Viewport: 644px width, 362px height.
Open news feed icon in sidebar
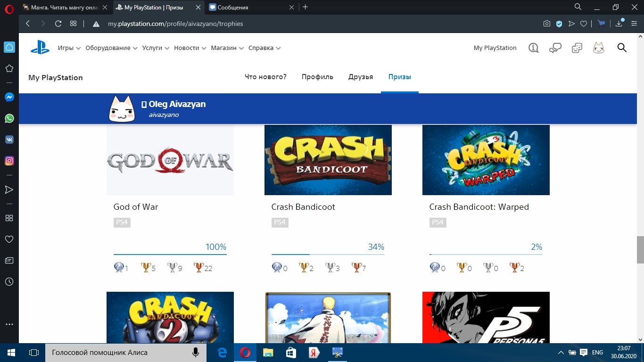[x=9, y=260]
